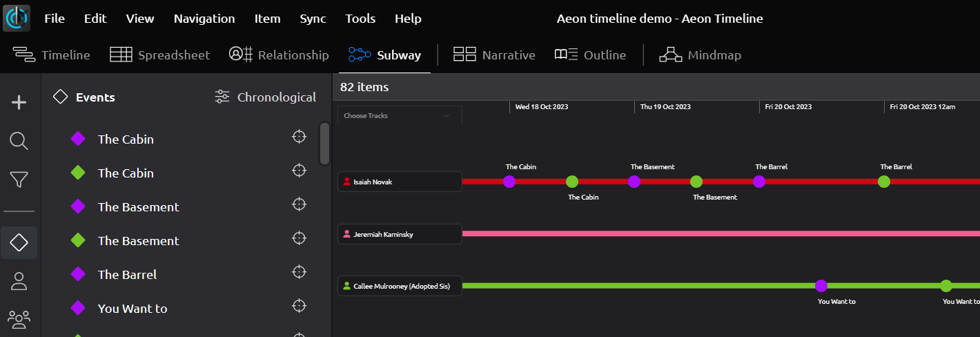Click green You Want to node on green line
Viewport: 980px width, 337px height.
(x=946, y=286)
